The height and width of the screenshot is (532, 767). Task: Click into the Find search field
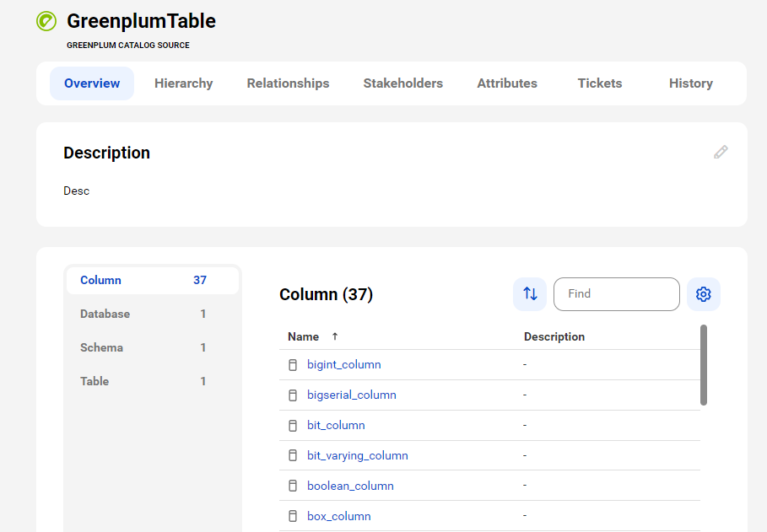pyautogui.click(x=616, y=294)
